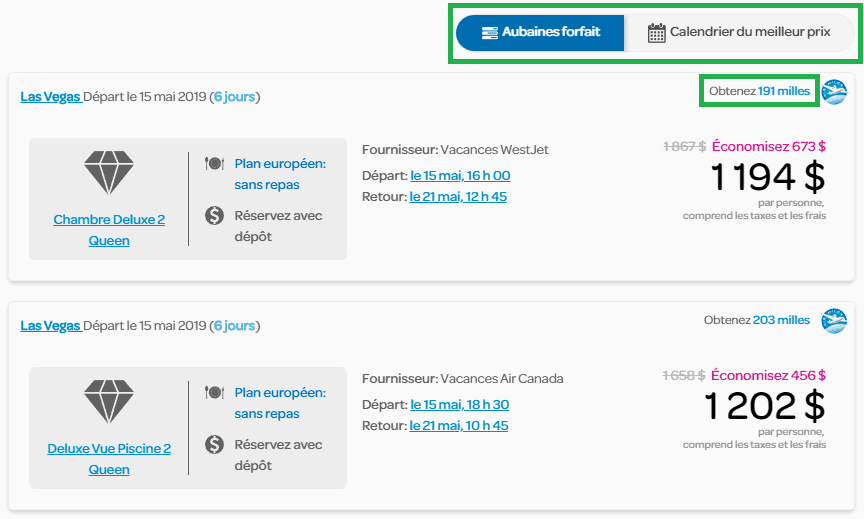The height and width of the screenshot is (519, 864).
Task: Click the deposit dollar icon in second card
Action: (214, 445)
